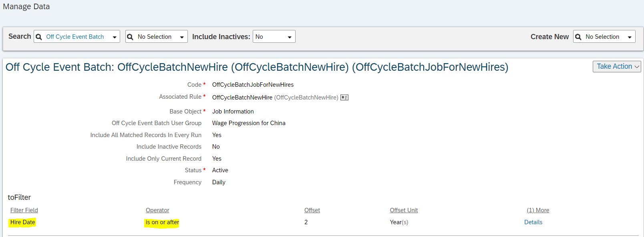Screen dimensions: 644x237
Task: Click the Daily frequency value
Action: tap(219, 182)
